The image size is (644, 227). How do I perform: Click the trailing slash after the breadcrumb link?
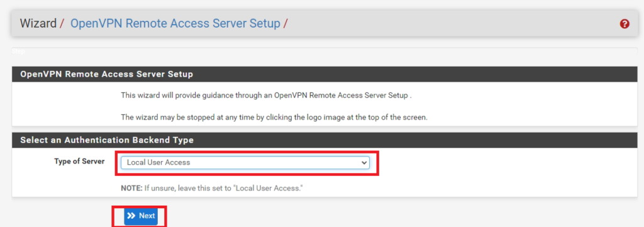pyautogui.click(x=286, y=23)
